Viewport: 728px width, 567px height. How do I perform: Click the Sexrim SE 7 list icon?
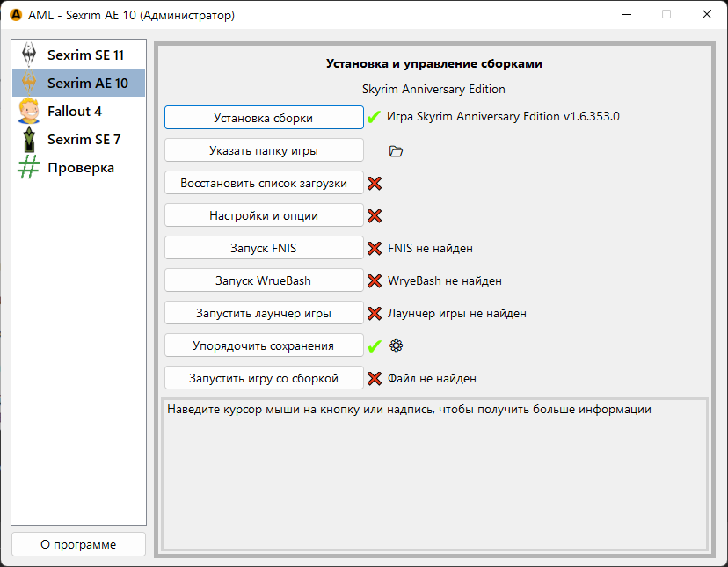click(x=29, y=139)
